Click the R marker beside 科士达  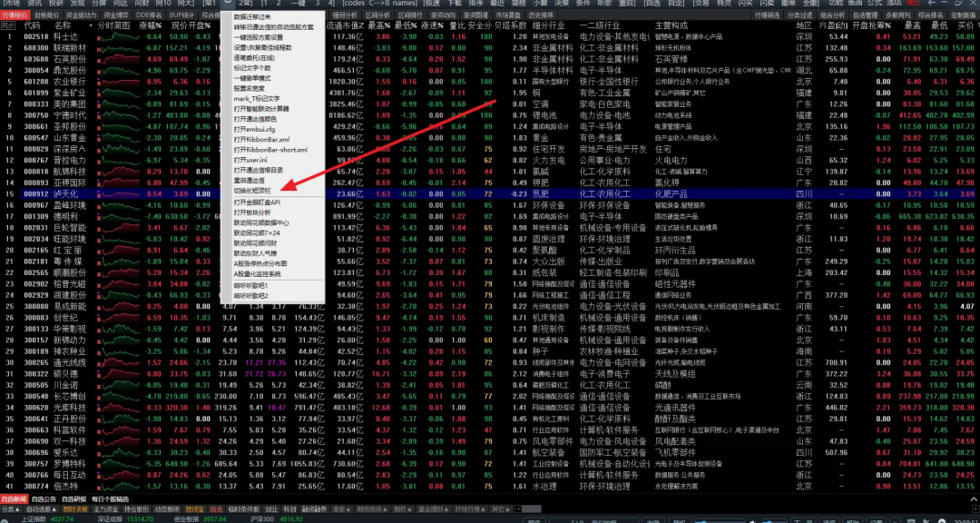click(99, 37)
